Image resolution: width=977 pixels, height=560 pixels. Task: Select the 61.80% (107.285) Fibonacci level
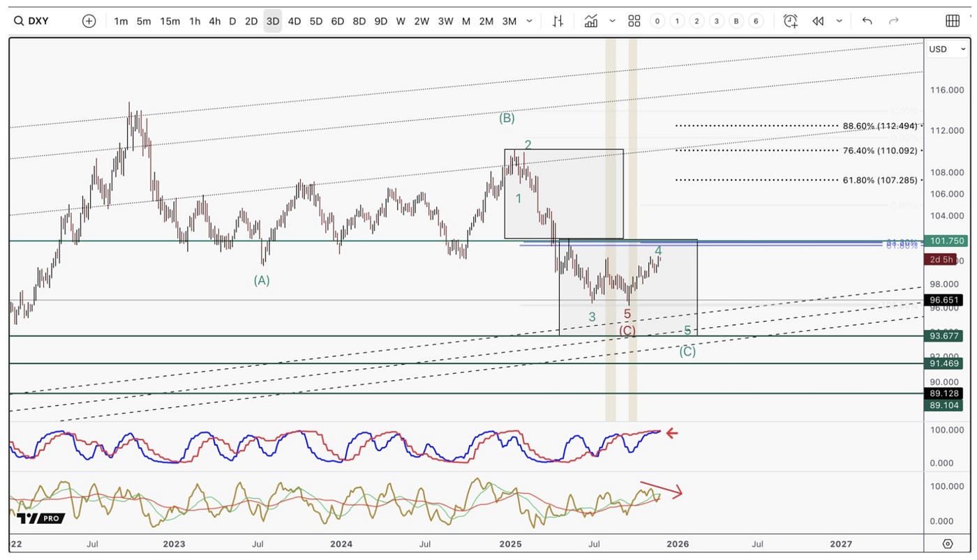tap(880, 180)
